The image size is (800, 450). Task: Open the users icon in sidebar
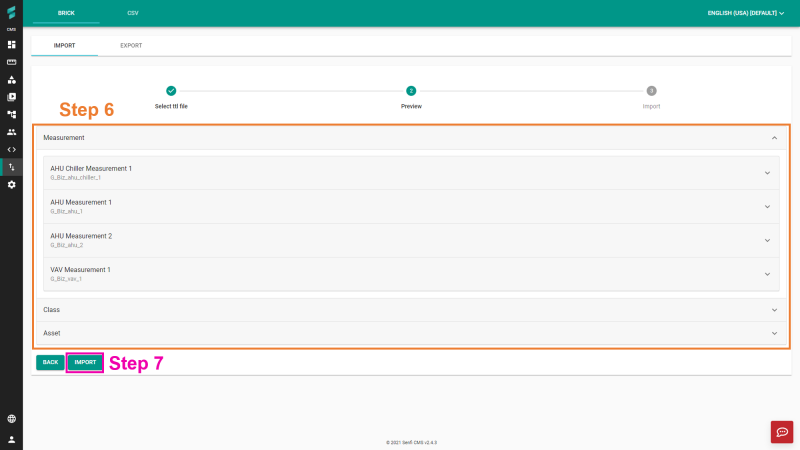tap(11, 132)
